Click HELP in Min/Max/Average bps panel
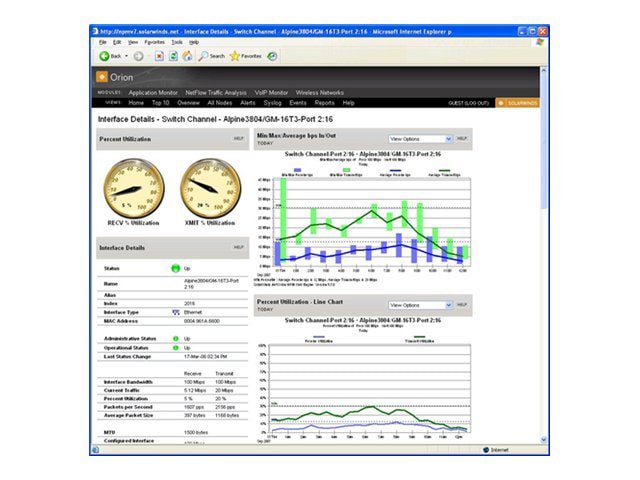Viewport: 640px width, 480px height. tap(462, 138)
